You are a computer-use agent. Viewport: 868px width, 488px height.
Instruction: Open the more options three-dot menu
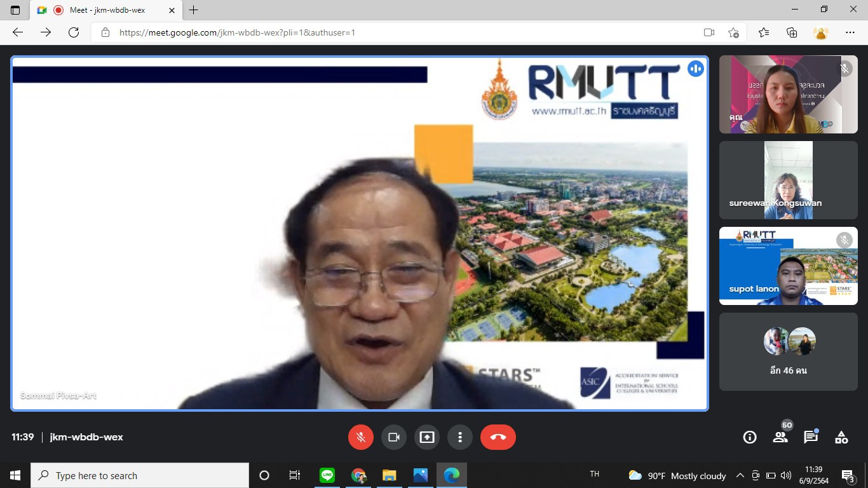click(x=459, y=437)
